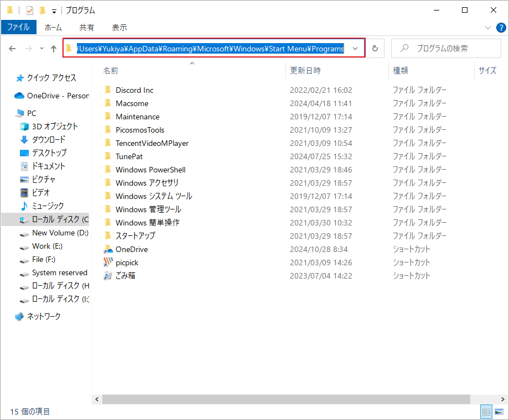Click the horizontal scrollbar thumb

tap(287, 399)
